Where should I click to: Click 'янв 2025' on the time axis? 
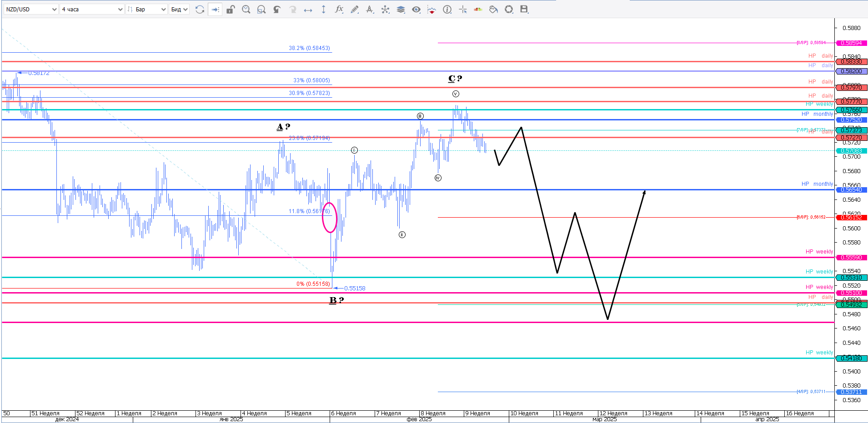(231, 419)
